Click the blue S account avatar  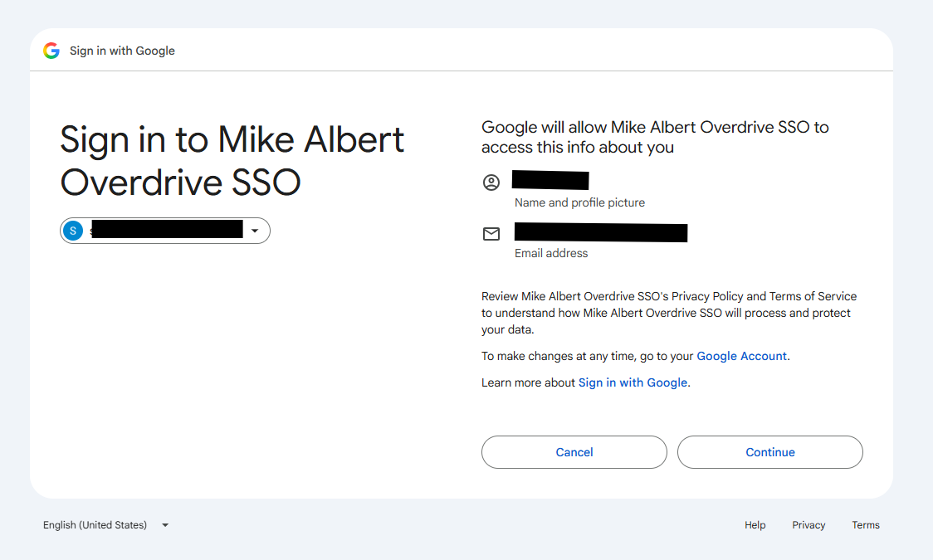[x=73, y=231]
